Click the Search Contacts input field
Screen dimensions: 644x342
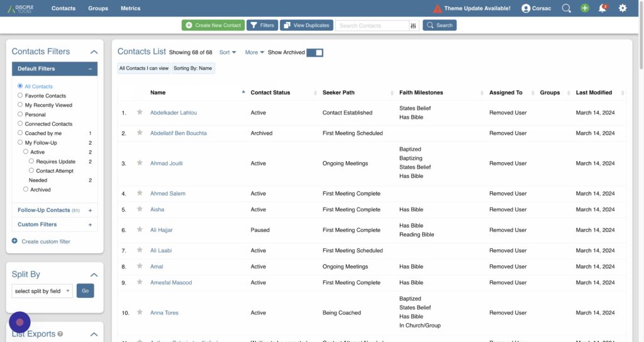pyautogui.click(x=372, y=26)
